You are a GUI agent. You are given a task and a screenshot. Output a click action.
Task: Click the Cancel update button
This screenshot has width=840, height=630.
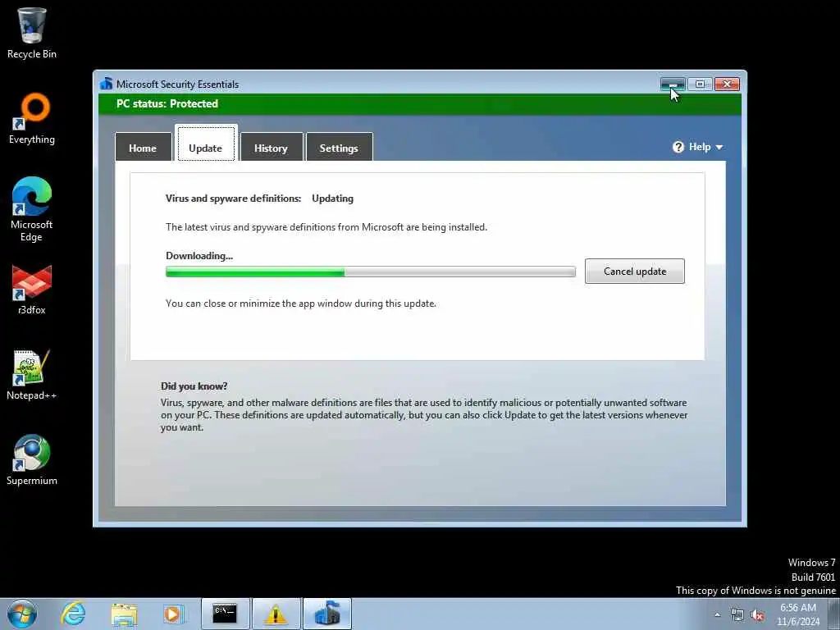[635, 271]
